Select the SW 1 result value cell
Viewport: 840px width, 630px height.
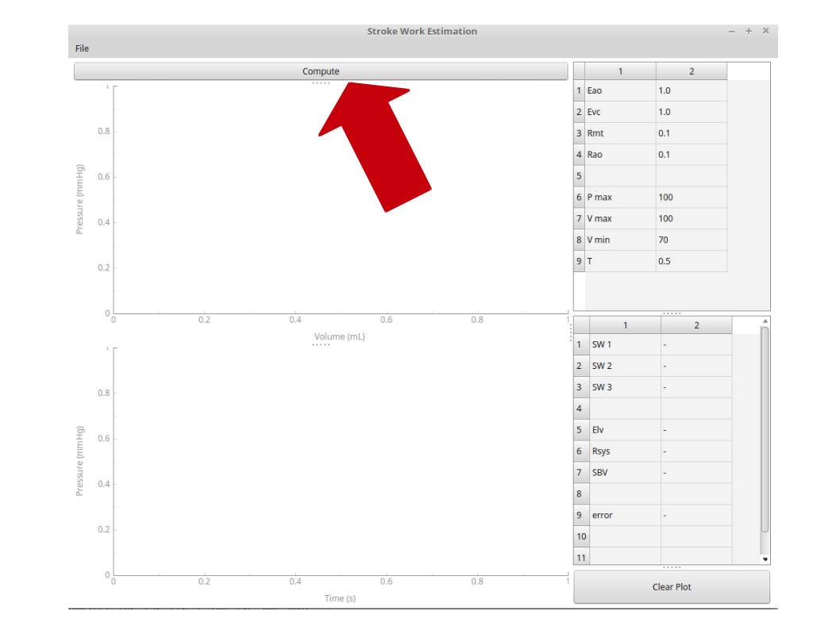[696, 344]
